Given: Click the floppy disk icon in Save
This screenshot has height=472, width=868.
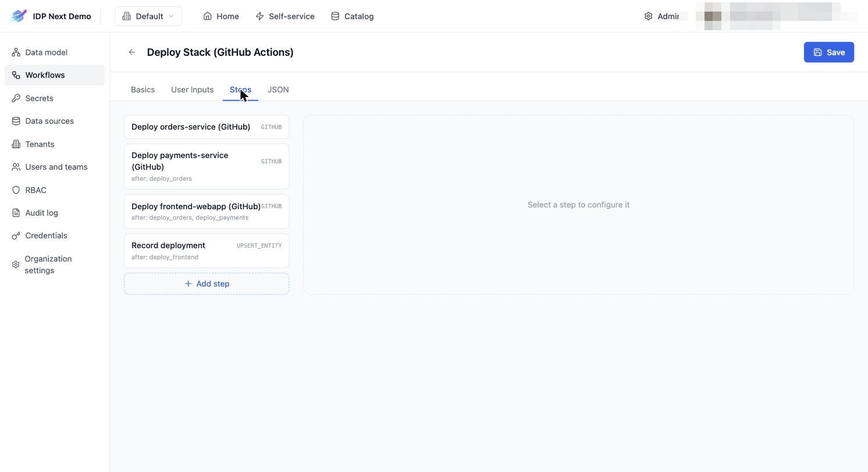Looking at the screenshot, I should point(818,52).
